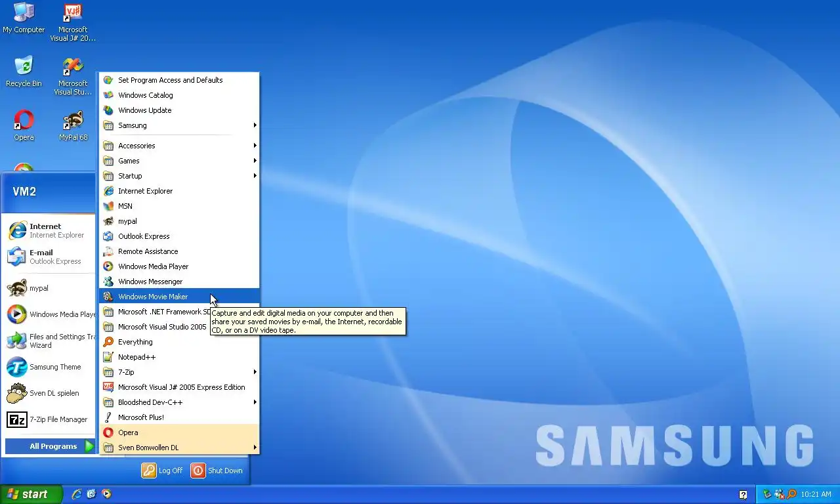The height and width of the screenshot is (504, 840).
Task: Click the Everything search tray icon
Action: (791, 494)
